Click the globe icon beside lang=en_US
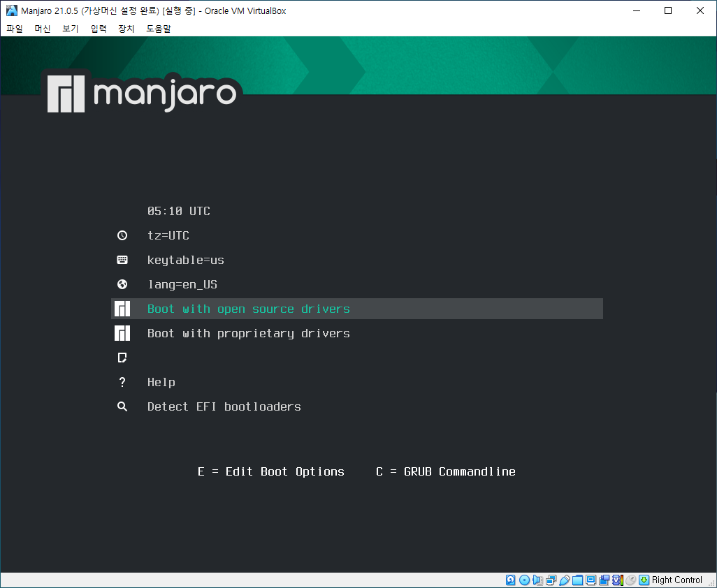Screen dimensions: 717x588 click(122, 284)
